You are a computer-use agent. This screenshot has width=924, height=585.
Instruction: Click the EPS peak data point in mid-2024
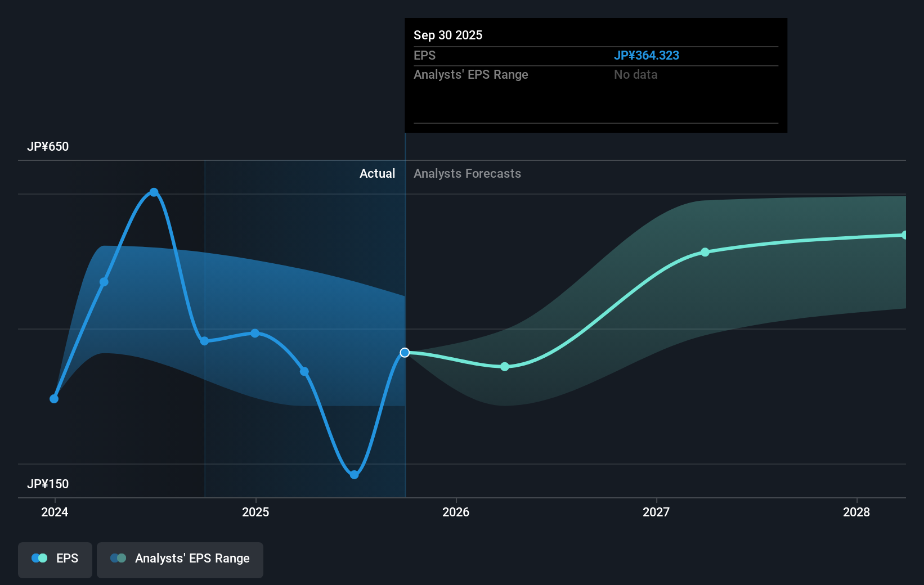pos(154,192)
